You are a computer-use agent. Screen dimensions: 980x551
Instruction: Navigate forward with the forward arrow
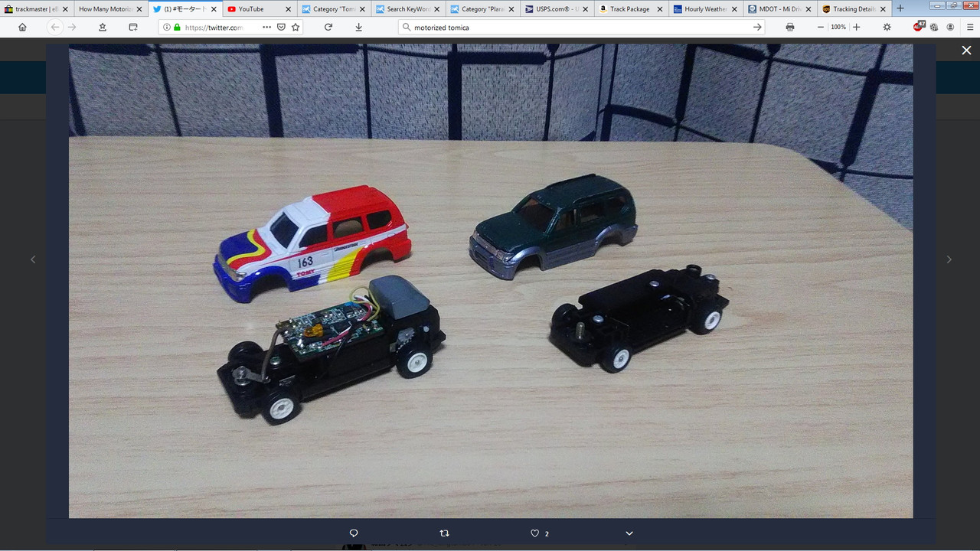(73, 27)
